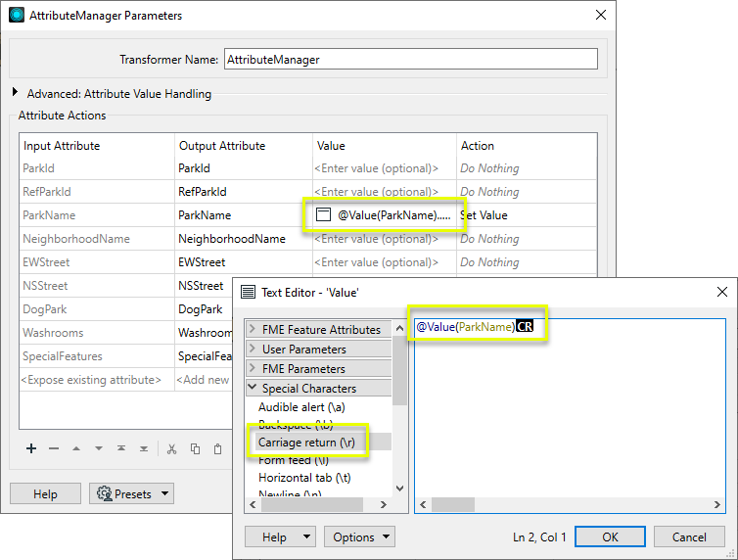738x560 pixels.
Task: Click the tree panel vertical scrollbar down arrow
Action: coord(399,488)
